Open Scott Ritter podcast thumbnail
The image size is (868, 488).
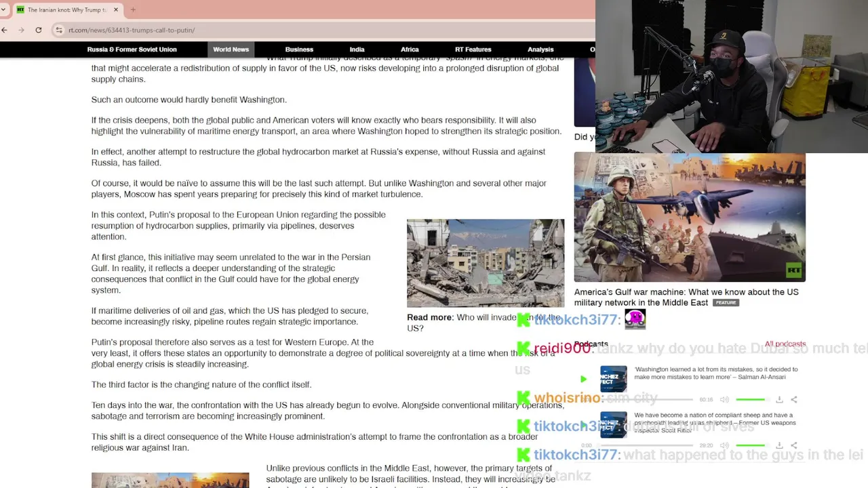613,425
